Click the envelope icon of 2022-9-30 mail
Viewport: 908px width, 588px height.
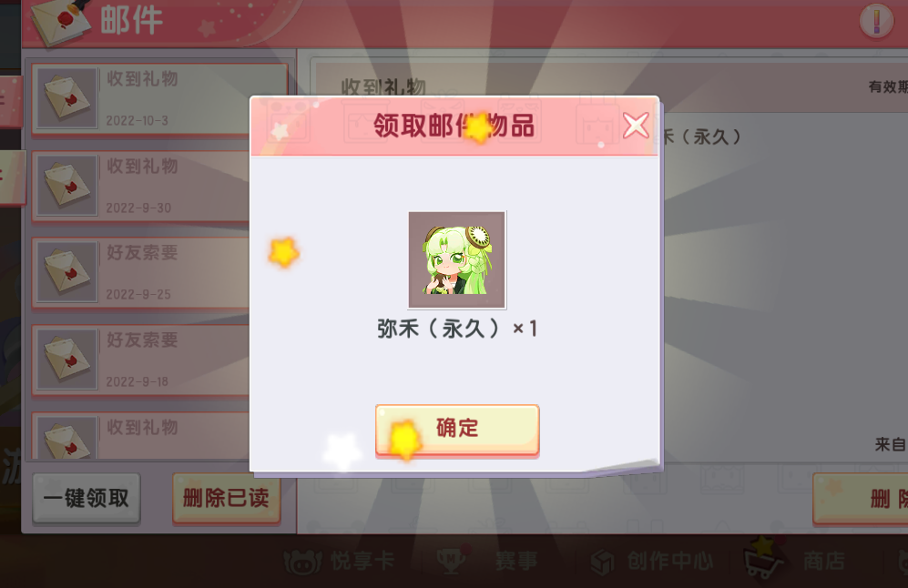click(x=67, y=186)
